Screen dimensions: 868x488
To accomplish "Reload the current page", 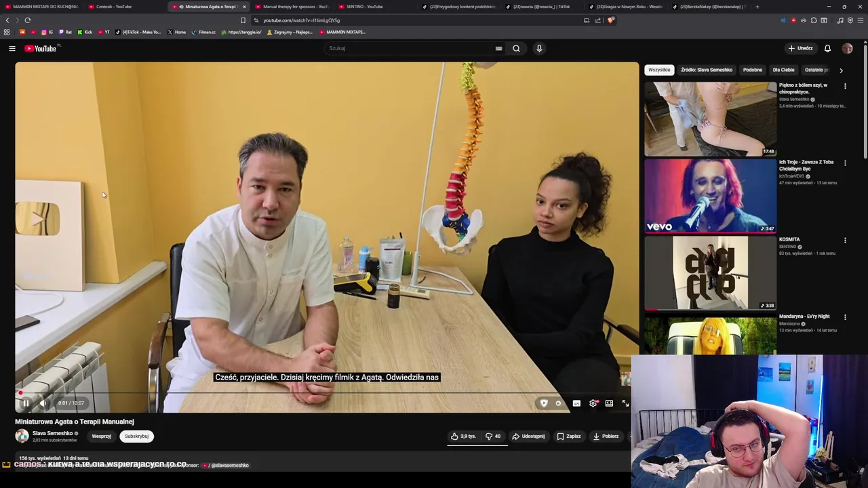I will pyautogui.click(x=27, y=20).
